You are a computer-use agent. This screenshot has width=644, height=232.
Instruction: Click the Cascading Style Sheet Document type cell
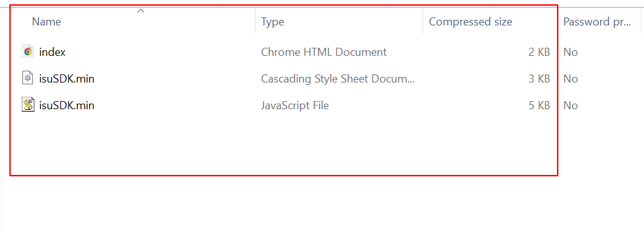(338, 79)
